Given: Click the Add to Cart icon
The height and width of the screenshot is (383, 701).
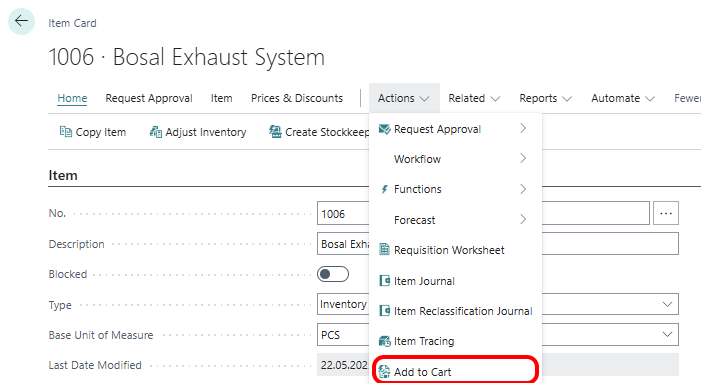Looking at the screenshot, I should (384, 371).
